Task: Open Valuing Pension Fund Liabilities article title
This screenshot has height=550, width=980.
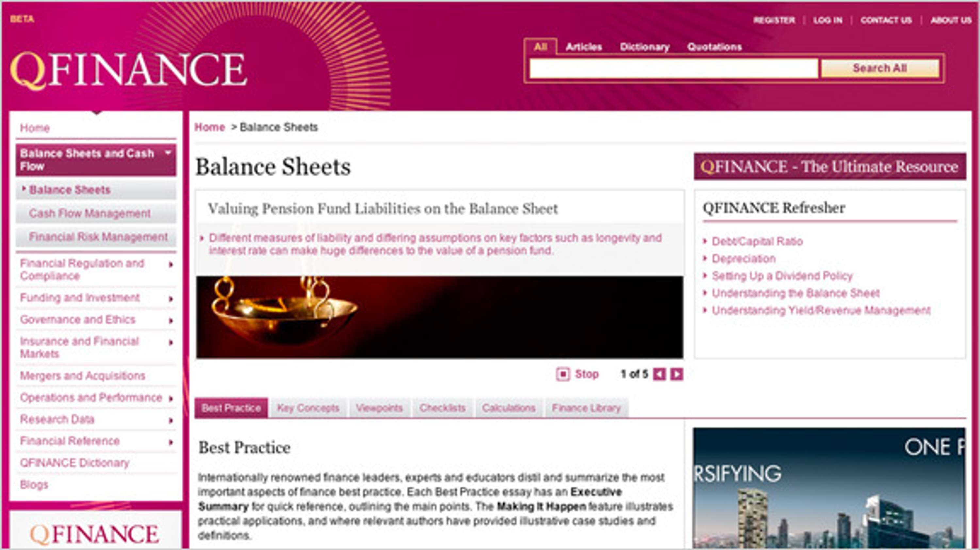Action: [383, 209]
